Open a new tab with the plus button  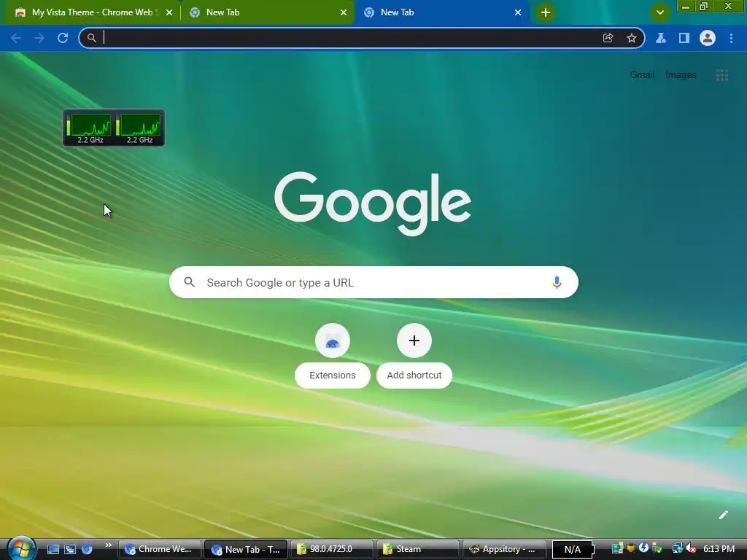(546, 12)
